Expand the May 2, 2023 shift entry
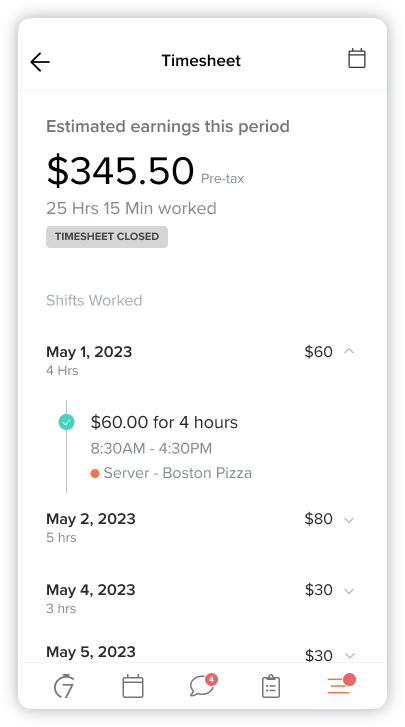The width and height of the screenshot is (405, 727). [x=349, y=520]
